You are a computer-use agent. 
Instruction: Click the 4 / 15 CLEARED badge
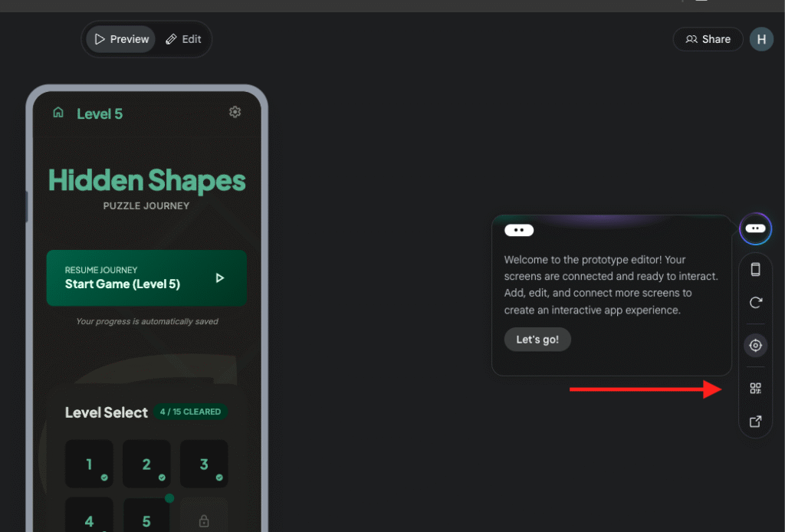click(189, 412)
